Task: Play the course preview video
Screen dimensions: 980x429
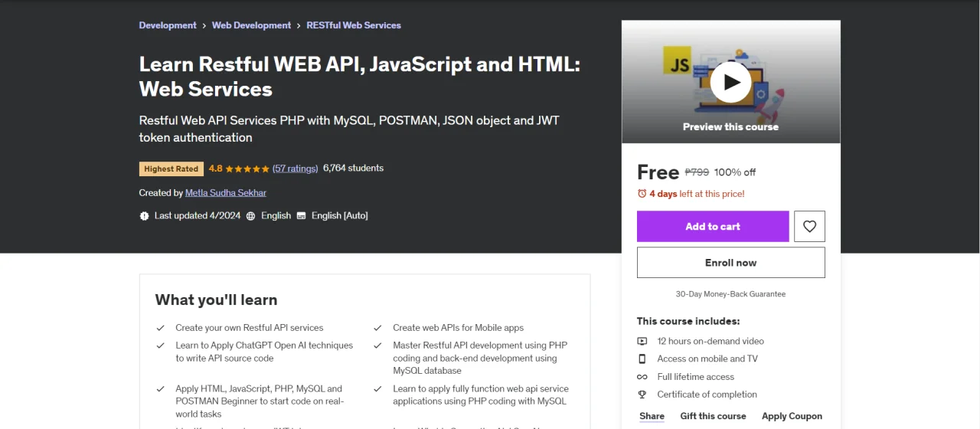Action: (x=730, y=82)
